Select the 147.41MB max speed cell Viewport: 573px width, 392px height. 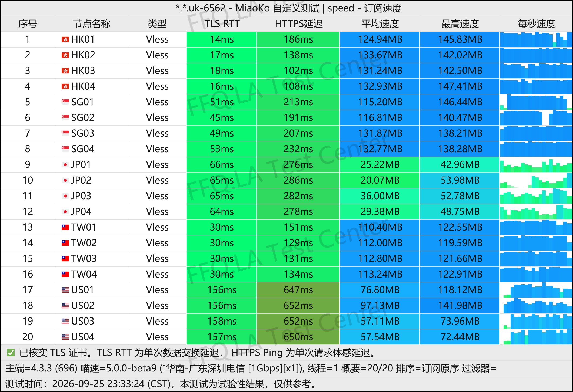click(460, 86)
